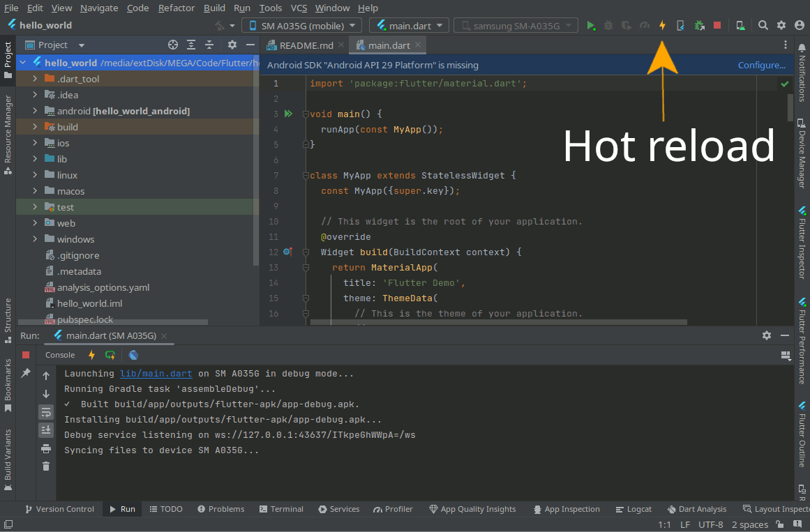Click the Flutter Attach icon in toolbar
The height and width of the screenshot is (532, 810).
680,25
